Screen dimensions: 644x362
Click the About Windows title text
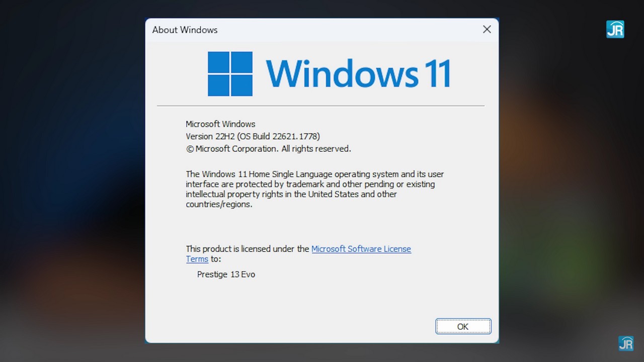pyautogui.click(x=185, y=30)
